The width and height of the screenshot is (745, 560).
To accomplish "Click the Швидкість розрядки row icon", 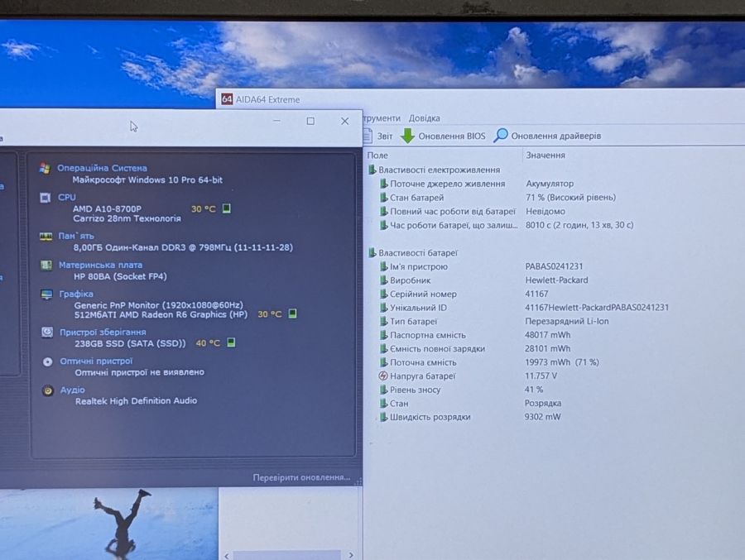I will 383,417.
